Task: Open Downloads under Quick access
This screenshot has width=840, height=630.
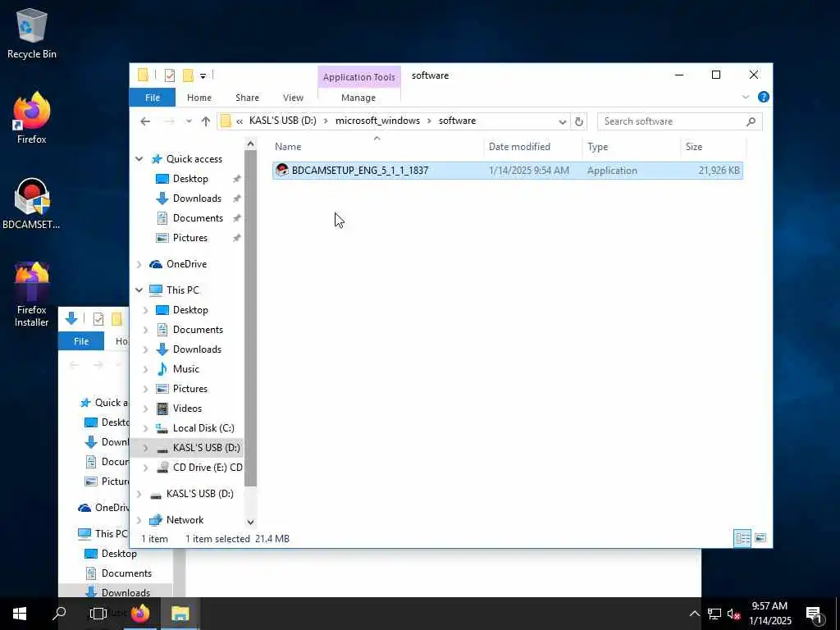Action: pos(197,199)
